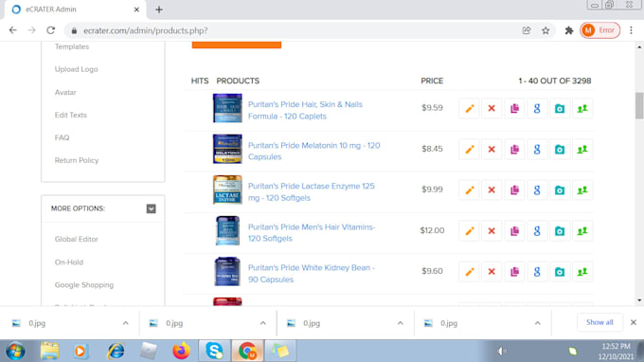Go to Avatar settings
644x362 pixels.
click(65, 93)
